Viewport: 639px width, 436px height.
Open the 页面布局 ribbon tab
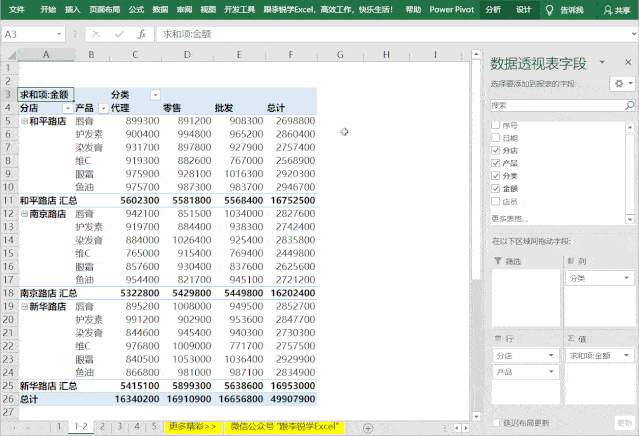pos(104,9)
